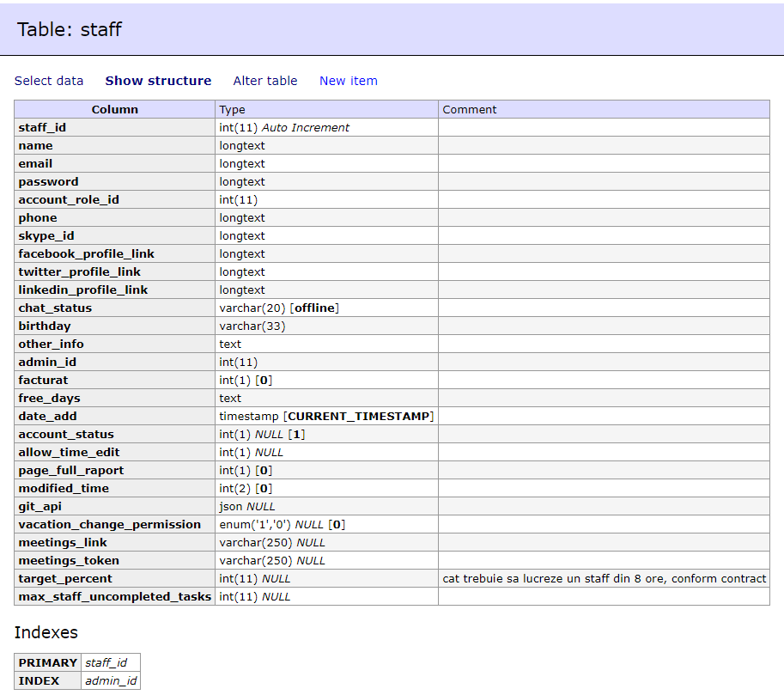This screenshot has height=695, width=784.
Task: Select the twitter_profile_link cell
Action: (114, 271)
